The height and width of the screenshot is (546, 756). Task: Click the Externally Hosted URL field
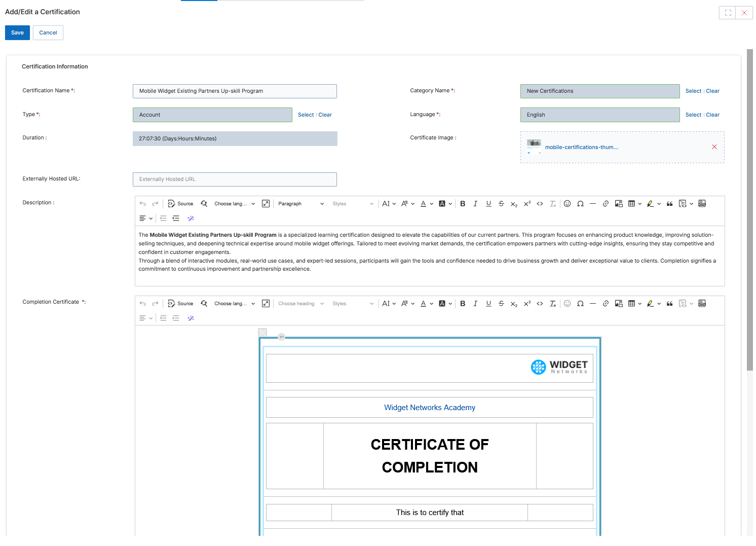(x=235, y=179)
